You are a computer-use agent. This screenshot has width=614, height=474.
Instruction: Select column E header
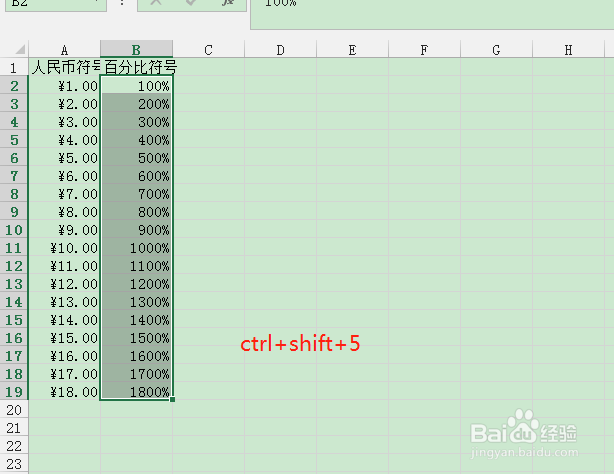click(x=352, y=50)
